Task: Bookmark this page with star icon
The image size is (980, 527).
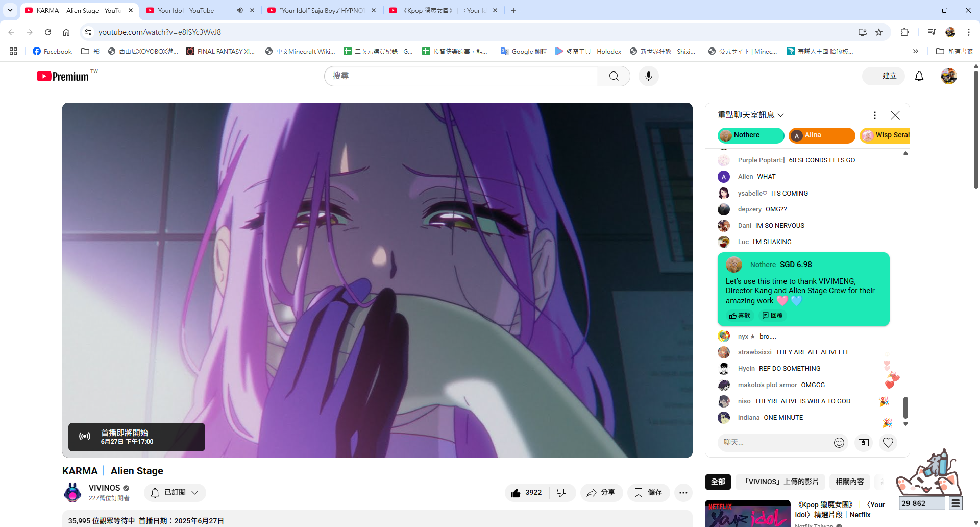Action: (879, 32)
